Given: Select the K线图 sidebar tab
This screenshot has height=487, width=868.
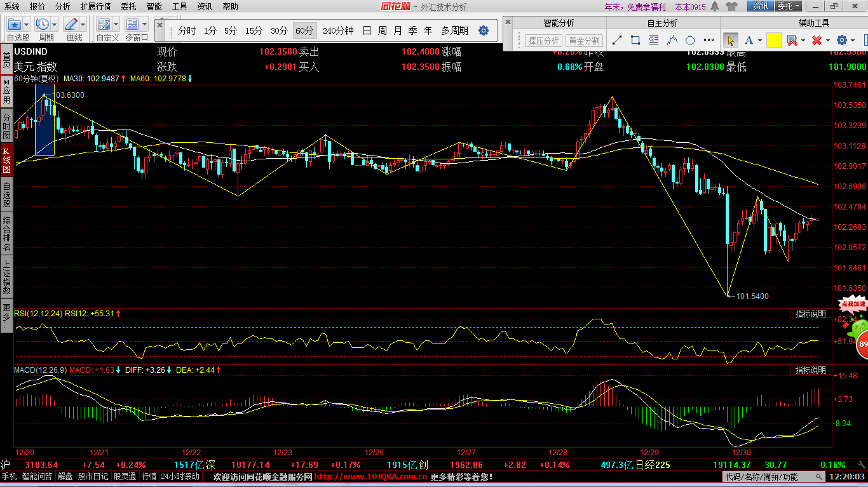Looking at the screenshot, I should 6,161.
